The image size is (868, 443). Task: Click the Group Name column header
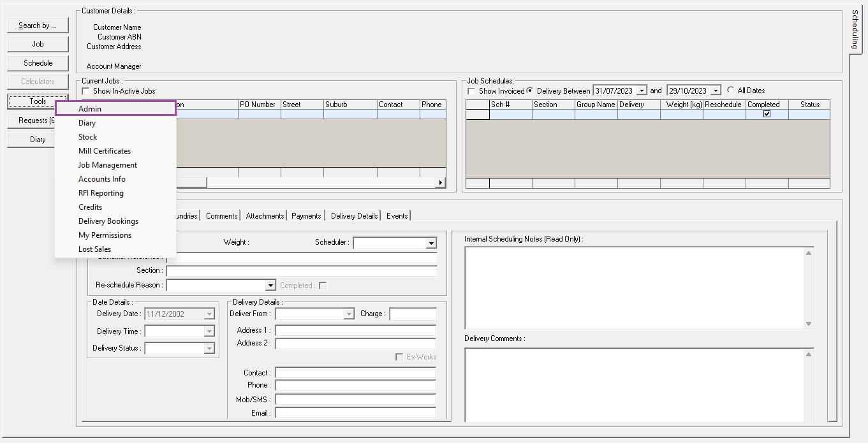tap(596, 105)
